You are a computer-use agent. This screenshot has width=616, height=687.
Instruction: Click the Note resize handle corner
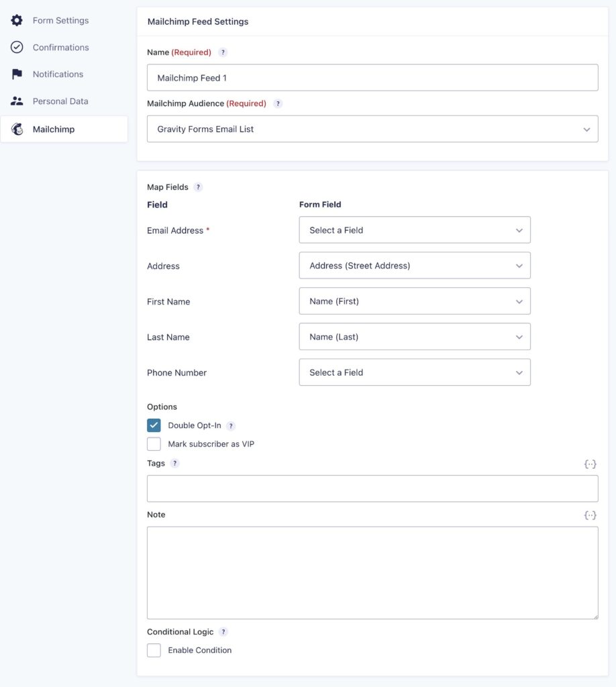point(595,617)
